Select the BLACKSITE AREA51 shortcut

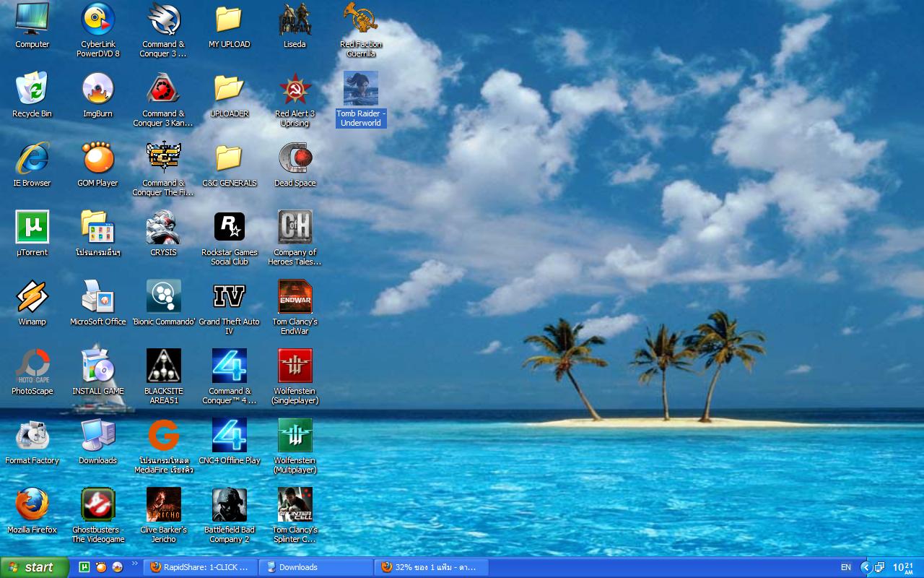click(163, 366)
